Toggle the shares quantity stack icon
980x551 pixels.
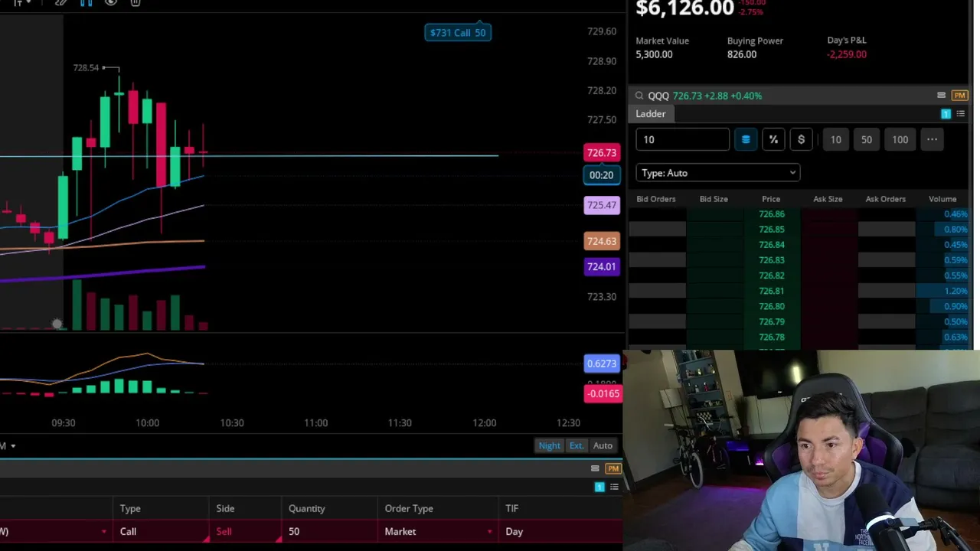[x=746, y=139]
